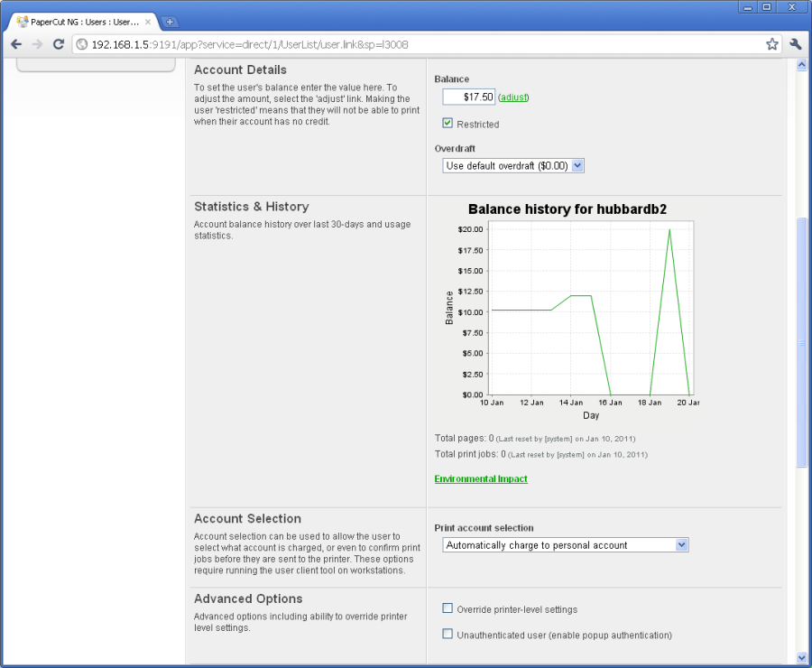Enable Override printer-level settings
Image resolution: width=812 pixels, height=668 pixels.
point(448,608)
